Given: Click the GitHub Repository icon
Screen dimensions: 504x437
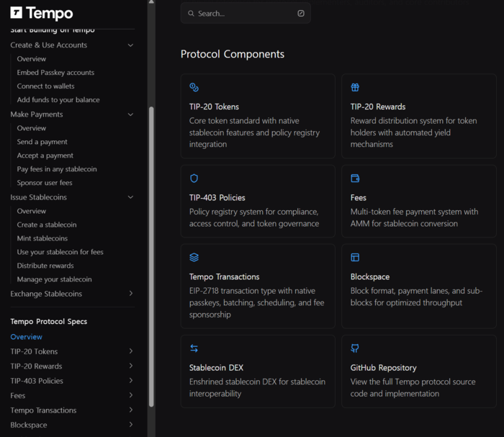Looking at the screenshot, I should pyautogui.click(x=355, y=348).
